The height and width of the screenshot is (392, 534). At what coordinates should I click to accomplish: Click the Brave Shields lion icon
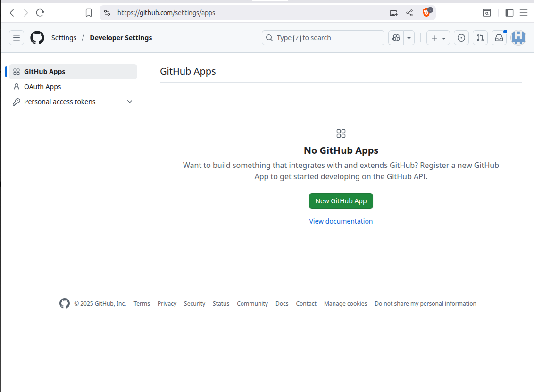click(426, 13)
